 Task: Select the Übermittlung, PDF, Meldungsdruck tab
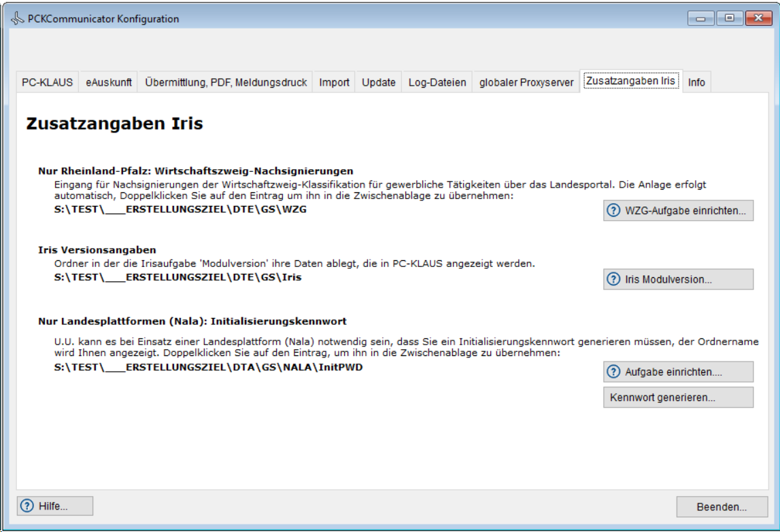click(x=226, y=82)
